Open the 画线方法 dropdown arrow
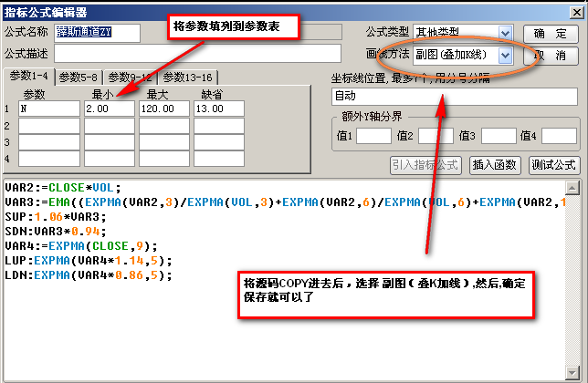The width and height of the screenshot is (588, 383). pos(505,56)
